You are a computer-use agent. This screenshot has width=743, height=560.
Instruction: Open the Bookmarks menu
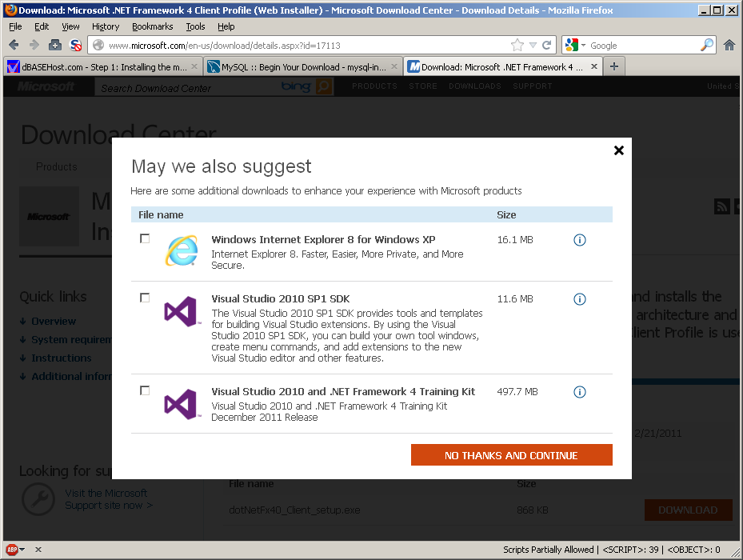(x=153, y=26)
